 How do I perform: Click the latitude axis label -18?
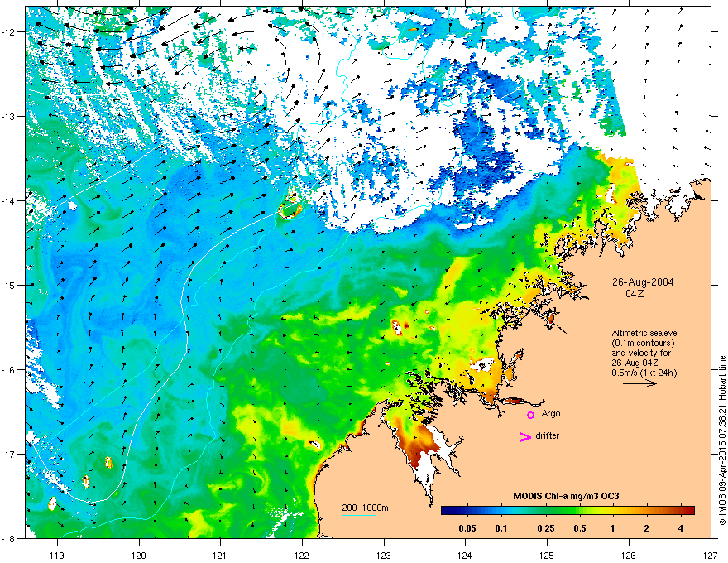(9, 538)
